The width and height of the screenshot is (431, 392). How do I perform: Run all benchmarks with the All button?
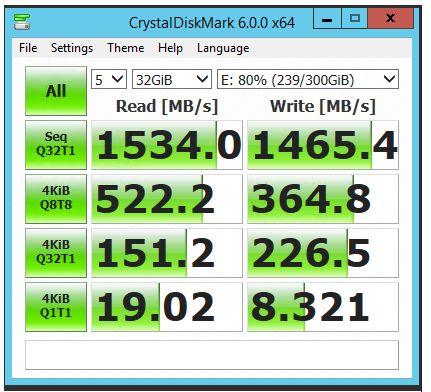pyautogui.click(x=56, y=91)
